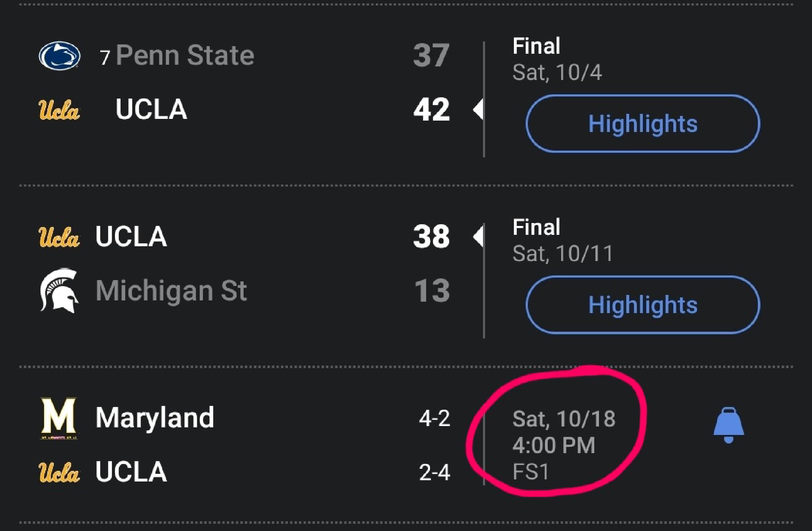Click the Sat, 10/18 4:00 PM game time
The width and height of the screenshot is (812, 531).
coord(563,432)
